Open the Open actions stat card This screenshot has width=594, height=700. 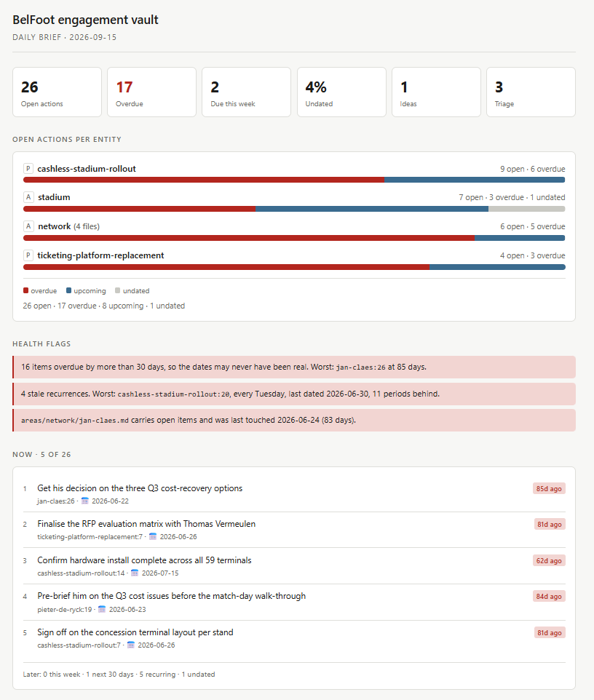pyautogui.click(x=58, y=92)
